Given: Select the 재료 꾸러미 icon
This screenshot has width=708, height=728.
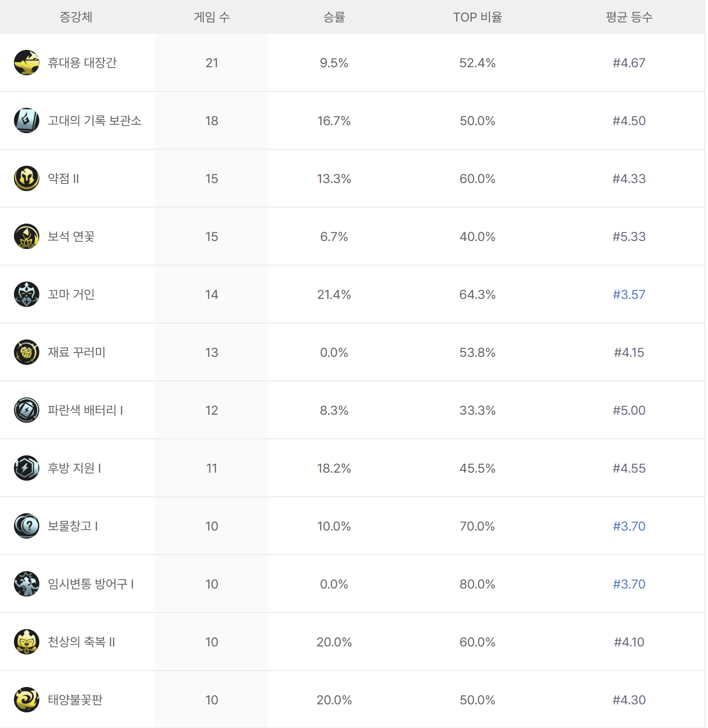Looking at the screenshot, I should [x=27, y=352].
